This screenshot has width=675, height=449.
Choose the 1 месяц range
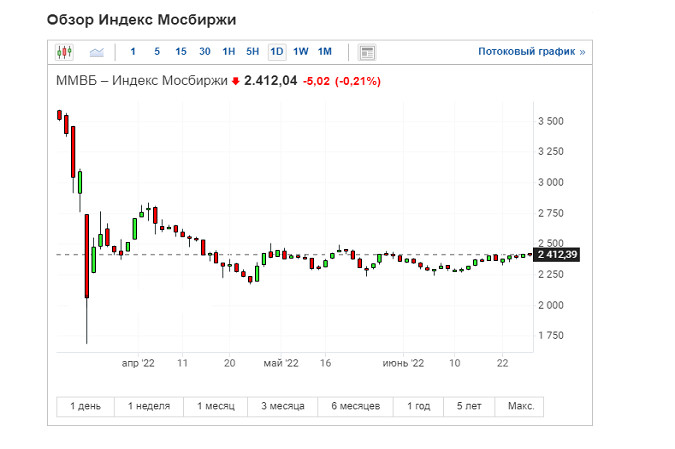point(216,406)
